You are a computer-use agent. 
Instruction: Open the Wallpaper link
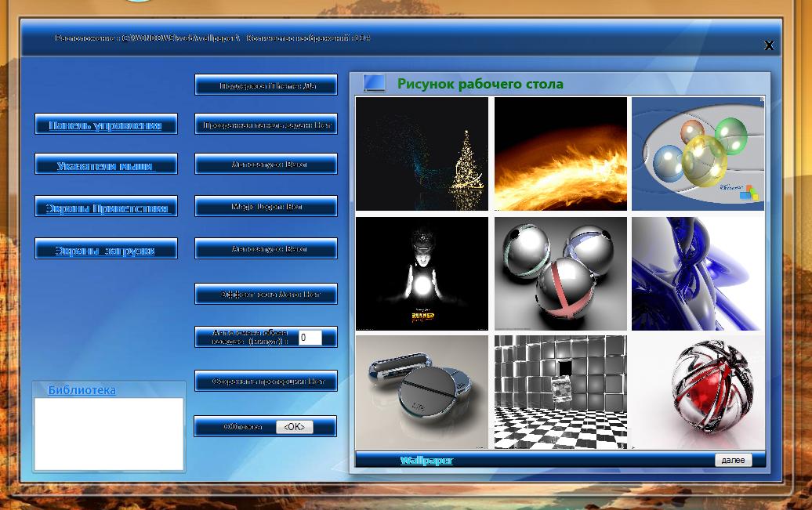click(426, 461)
